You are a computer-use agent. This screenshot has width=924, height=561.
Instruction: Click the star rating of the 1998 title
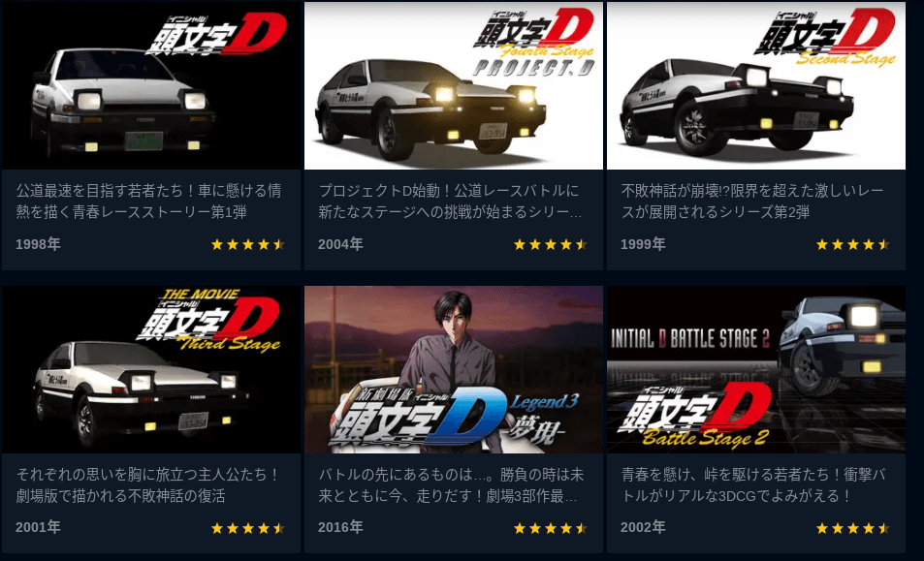(248, 244)
